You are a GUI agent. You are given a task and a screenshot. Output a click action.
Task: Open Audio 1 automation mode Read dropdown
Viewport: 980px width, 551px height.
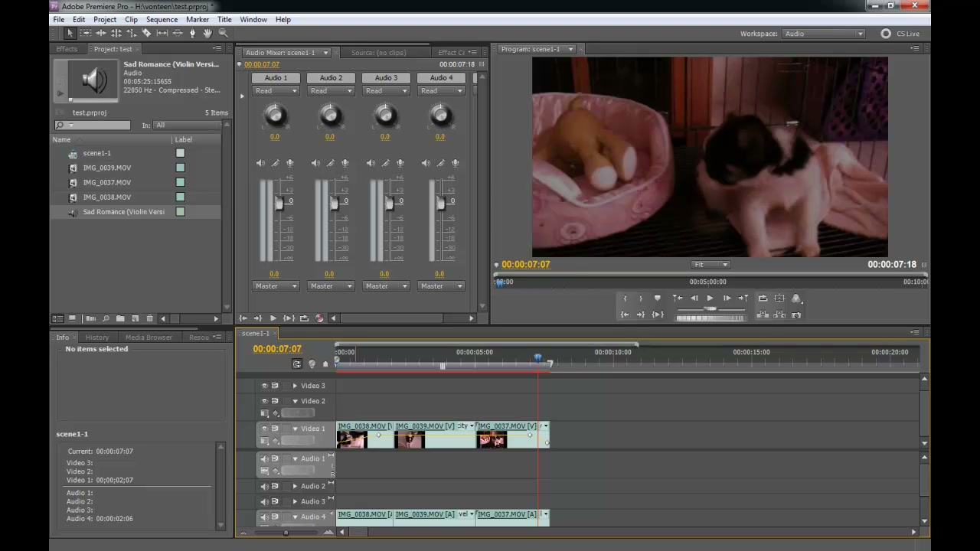click(x=276, y=91)
